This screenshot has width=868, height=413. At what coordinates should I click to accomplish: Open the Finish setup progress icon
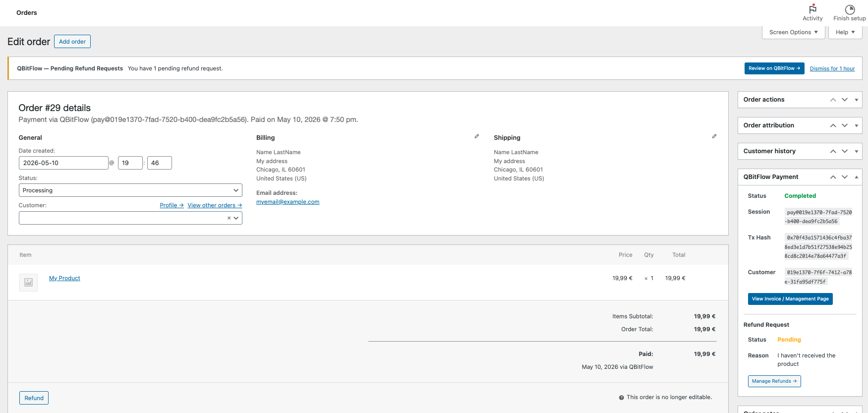tap(850, 9)
